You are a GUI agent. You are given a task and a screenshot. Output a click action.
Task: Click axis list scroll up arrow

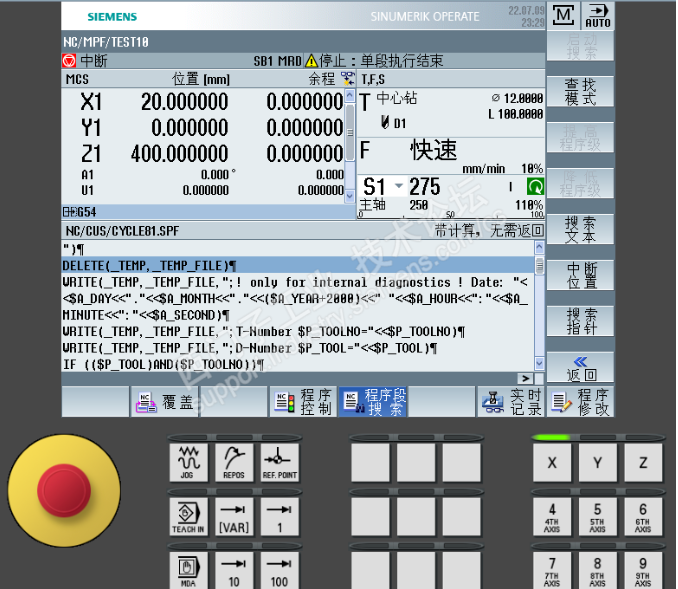click(350, 95)
